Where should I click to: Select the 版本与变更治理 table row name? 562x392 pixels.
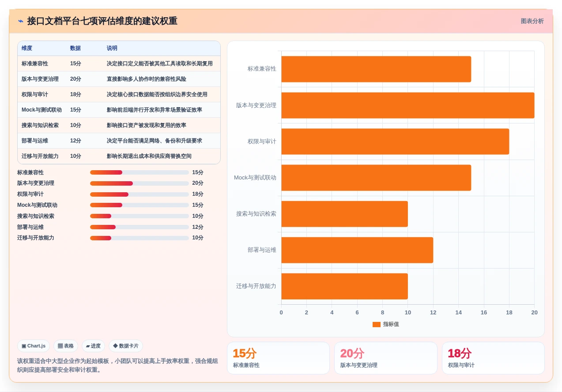[40, 79]
